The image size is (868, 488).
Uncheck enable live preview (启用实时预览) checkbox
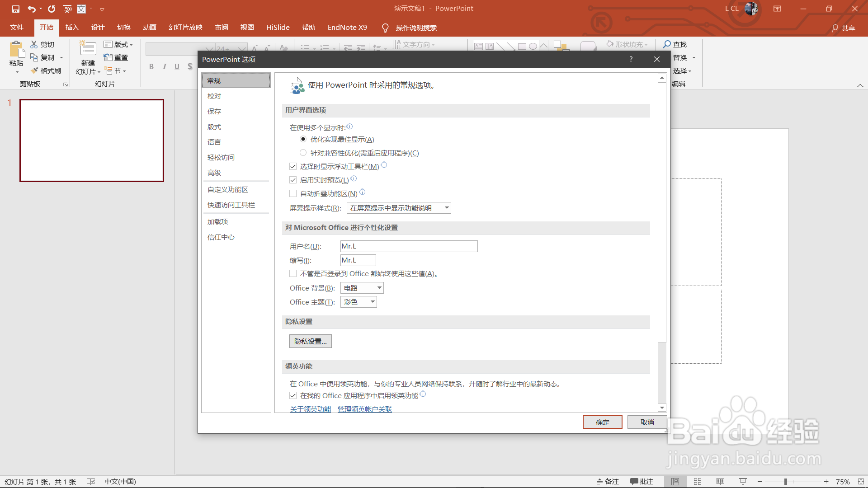point(293,180)
